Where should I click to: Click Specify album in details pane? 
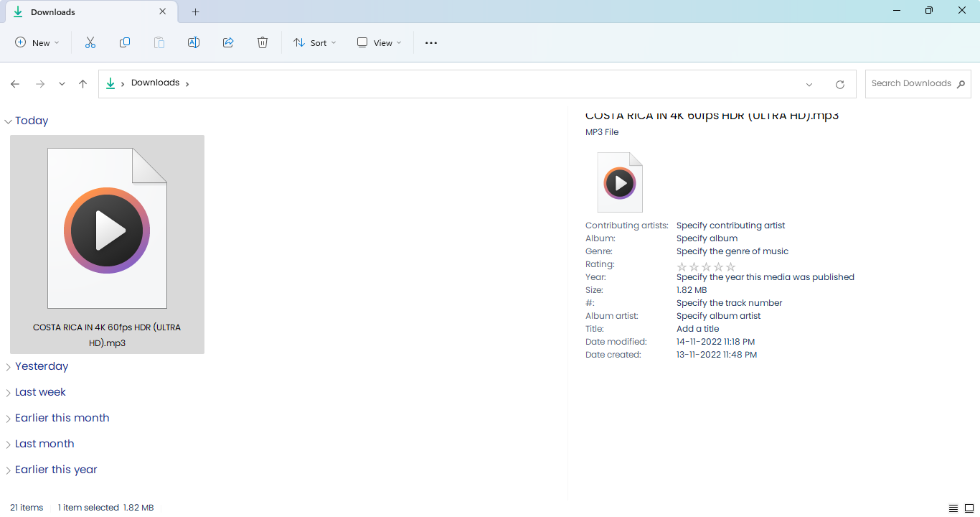(707, 238)
